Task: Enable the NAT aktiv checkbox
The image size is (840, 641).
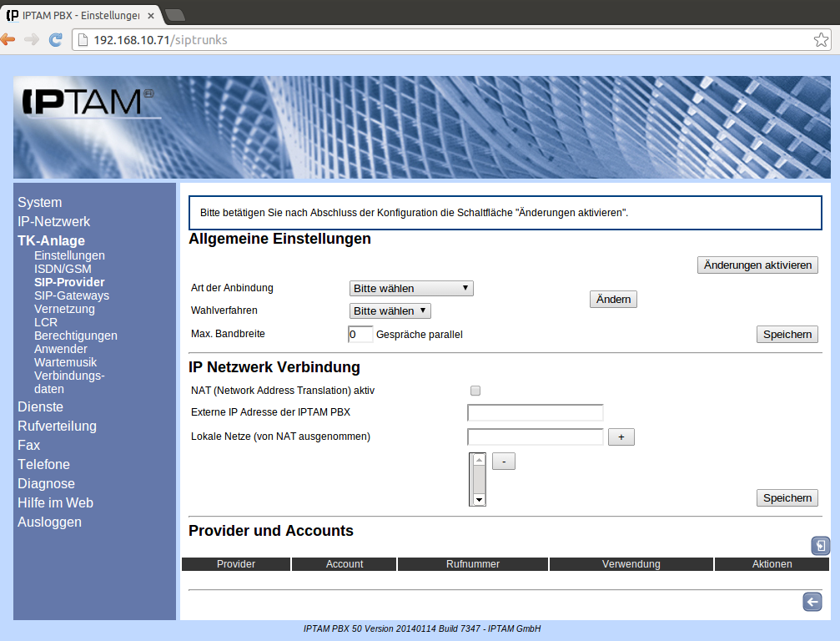Action: [475, 391]
